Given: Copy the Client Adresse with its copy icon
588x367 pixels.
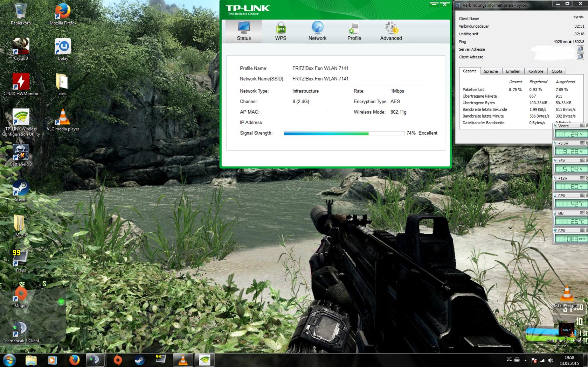Looking at the screenshot, I should point(580,57).
